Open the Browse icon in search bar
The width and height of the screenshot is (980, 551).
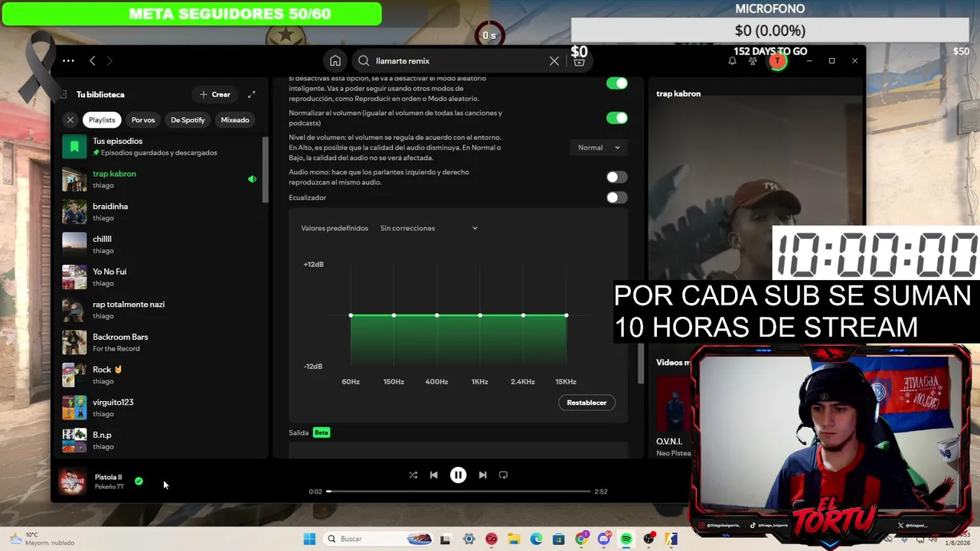point(579,61)
